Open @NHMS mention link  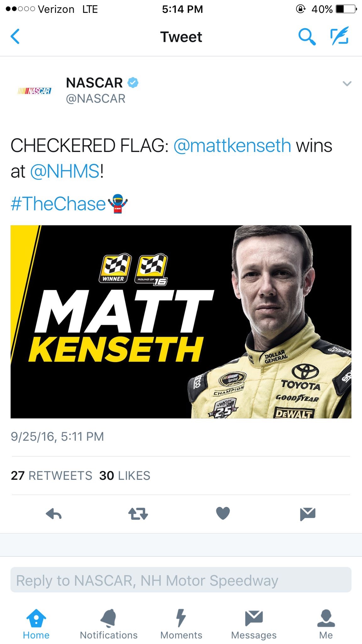coord(65,171)
